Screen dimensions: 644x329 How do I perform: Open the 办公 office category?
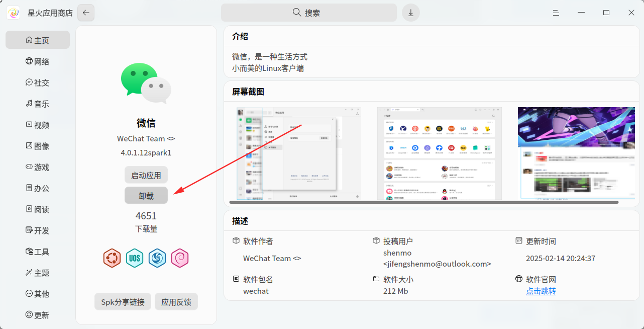click(38, 188)
